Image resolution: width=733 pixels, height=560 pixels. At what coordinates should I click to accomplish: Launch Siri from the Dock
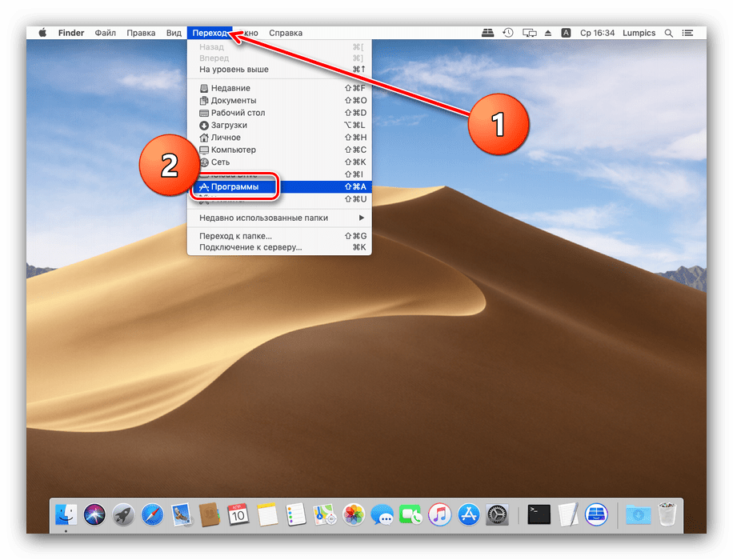coord(94,514)
